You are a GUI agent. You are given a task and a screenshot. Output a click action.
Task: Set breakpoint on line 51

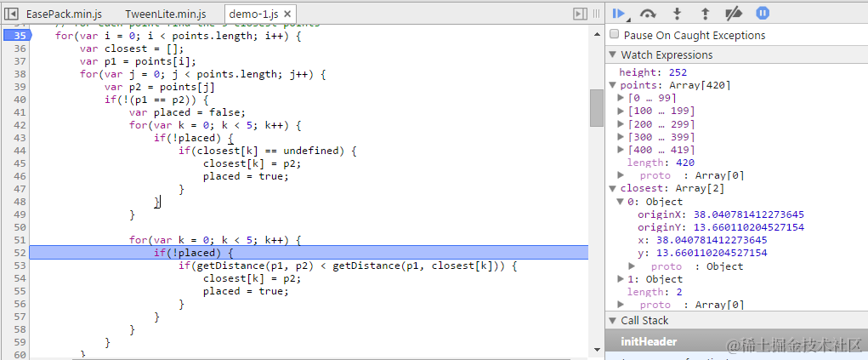pyautogui.click(x=19, y=240)
